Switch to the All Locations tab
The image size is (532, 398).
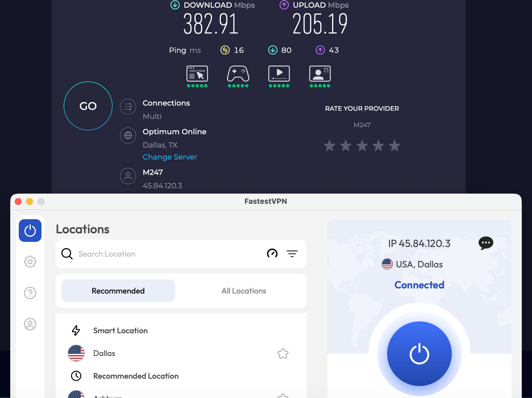244,291
